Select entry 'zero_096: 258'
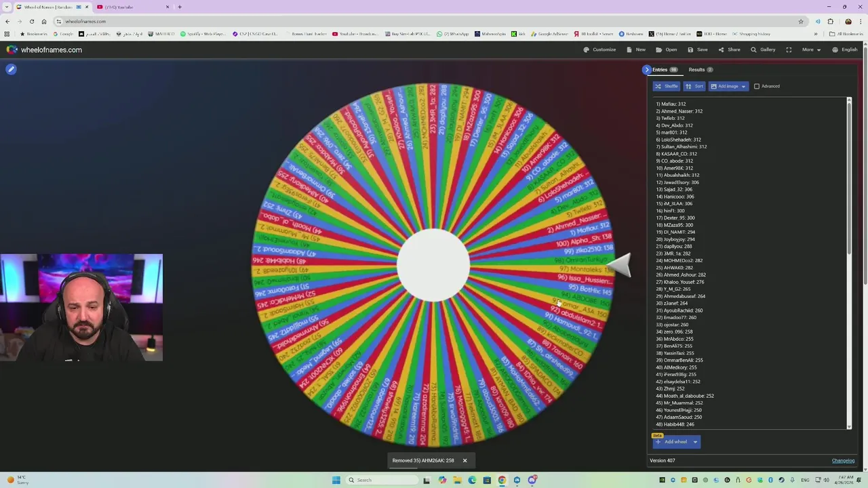 675,331
